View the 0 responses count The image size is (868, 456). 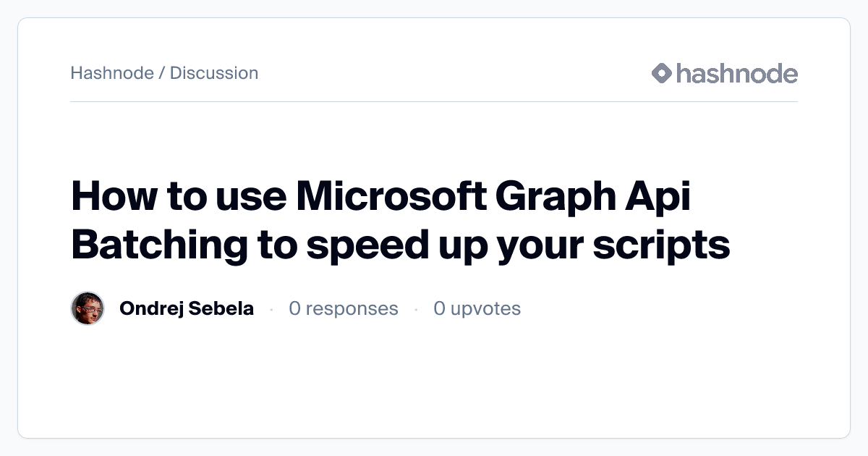point(344,309)
